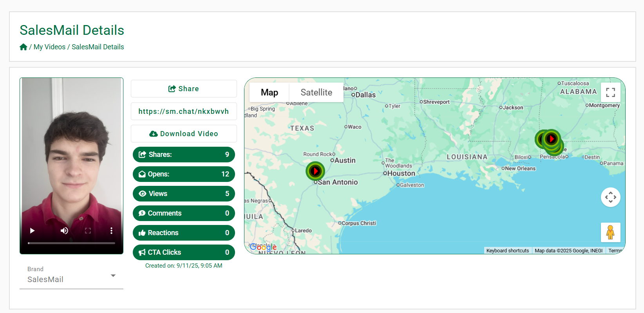644x313 pixels.
Task: Switch to Satellite map view
Action: tap(316, 92)
